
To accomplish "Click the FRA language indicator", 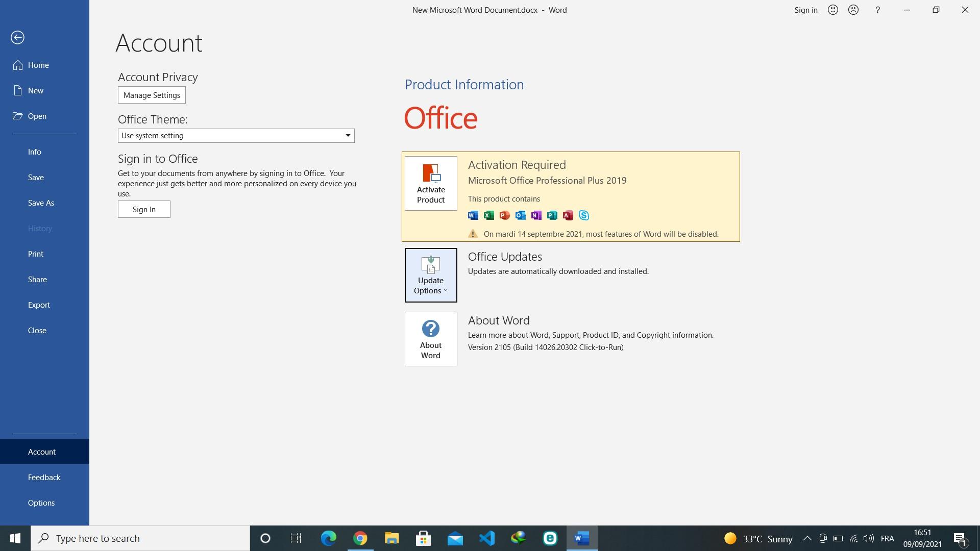I will point(887,538).
